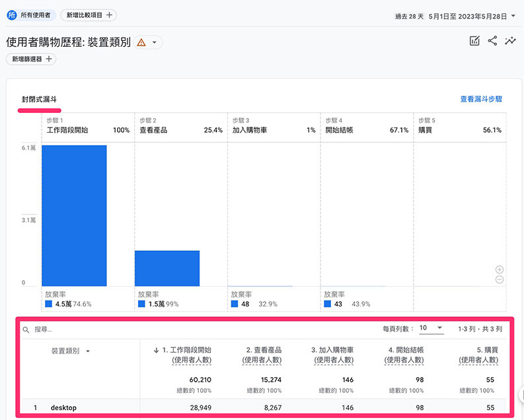Click the plus icon on 新增篩選器
Image resolution: width=524 pixels, height=420 pixels.
[49, 59]
